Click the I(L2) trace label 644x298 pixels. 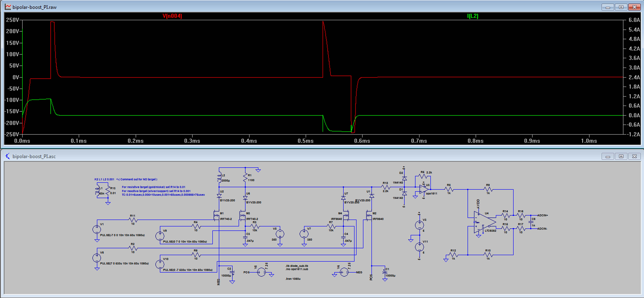pyautogui.click(x=473, y=16)
